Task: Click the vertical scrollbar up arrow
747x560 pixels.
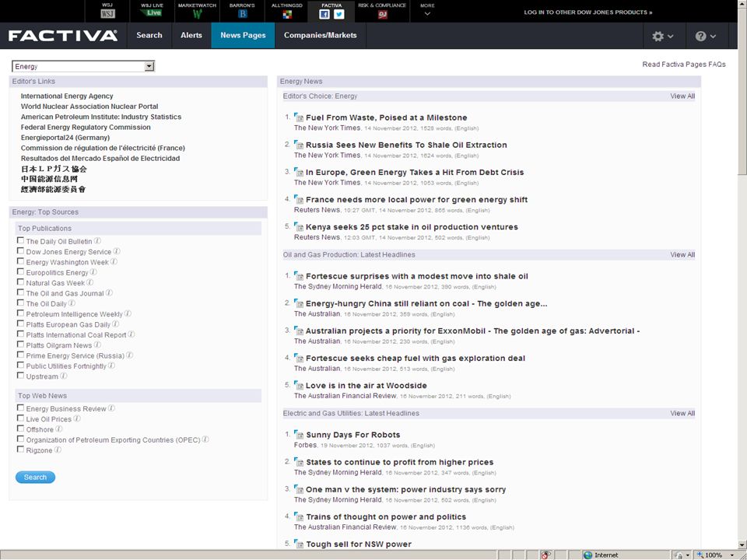Action: 742,5
